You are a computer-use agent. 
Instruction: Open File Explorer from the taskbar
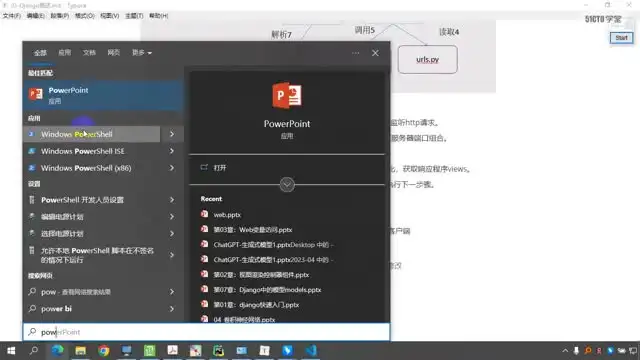tap(80, 351)
